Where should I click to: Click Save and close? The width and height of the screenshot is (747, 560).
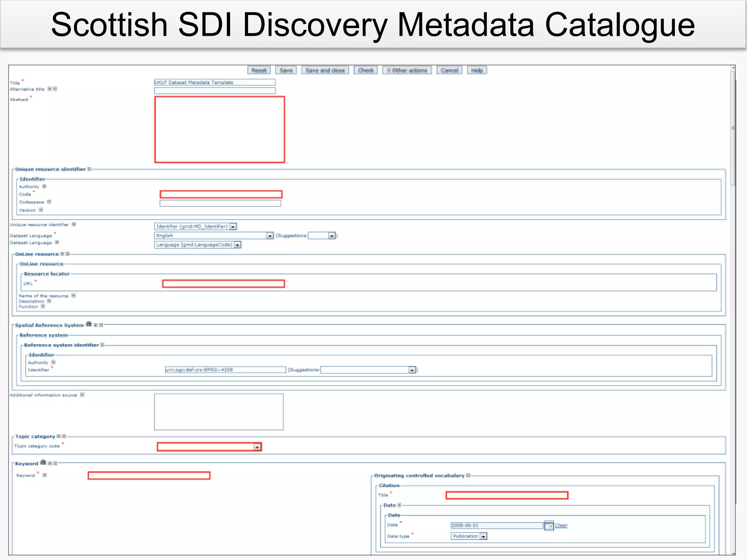click(x=325, y=70)
